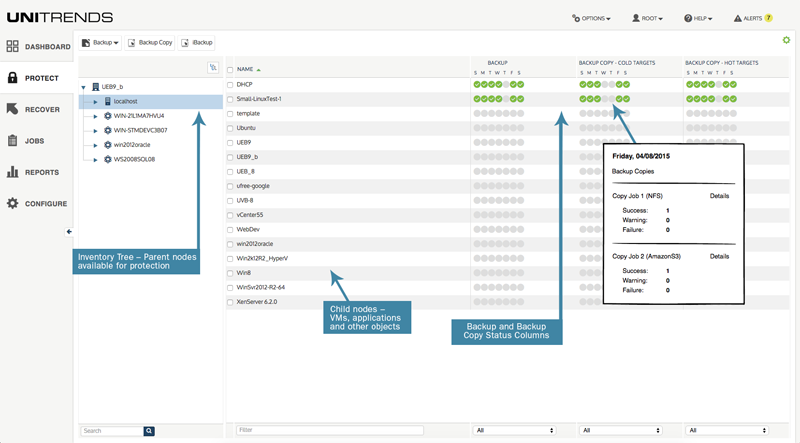This screenshot has height=443, width=800.
Task: Click the WIN-STMDEVC3B07 gear icon
Action: pyautogui.click(x=108, y=130)
